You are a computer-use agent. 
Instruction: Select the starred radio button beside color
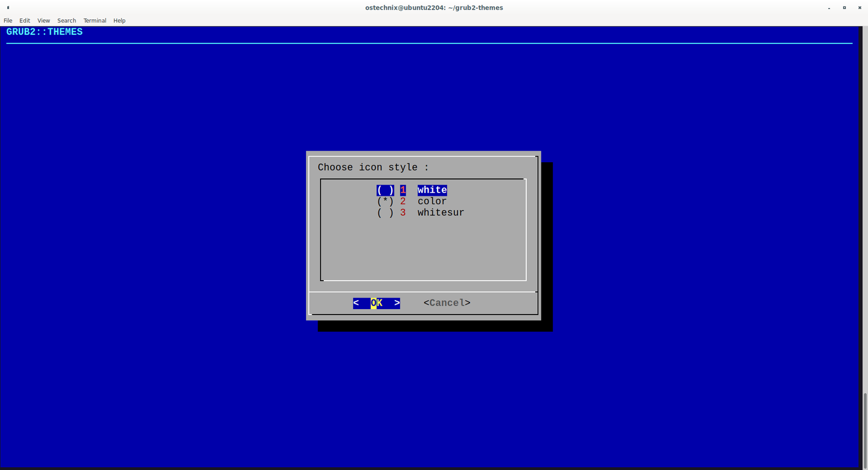coord(385,201)
